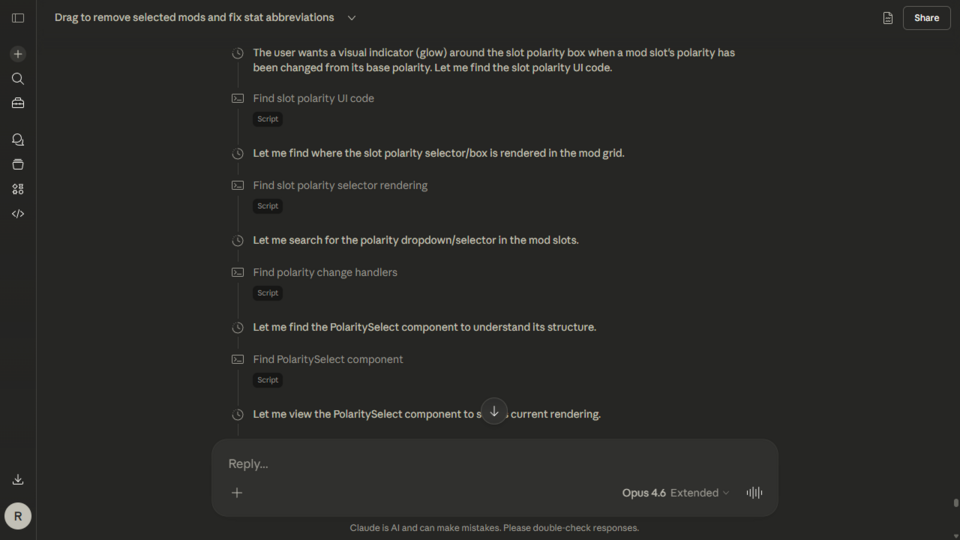Open the artifacts grid icon

pyautogui.click(x=18, y=189)
